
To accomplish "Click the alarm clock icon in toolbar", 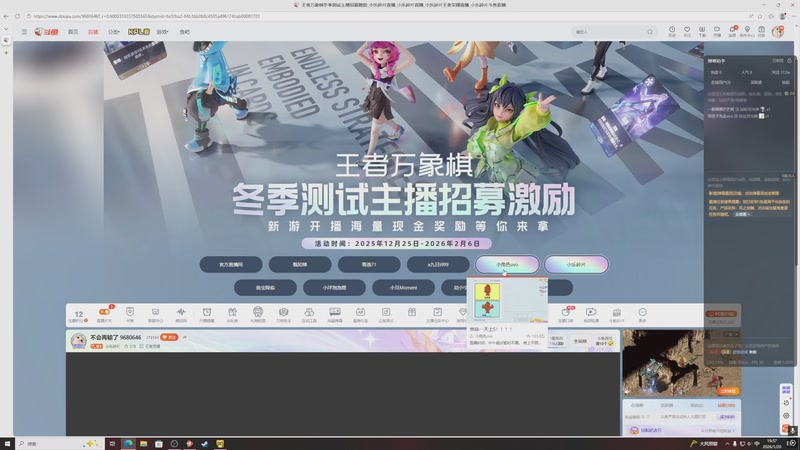I will (207, 312).
